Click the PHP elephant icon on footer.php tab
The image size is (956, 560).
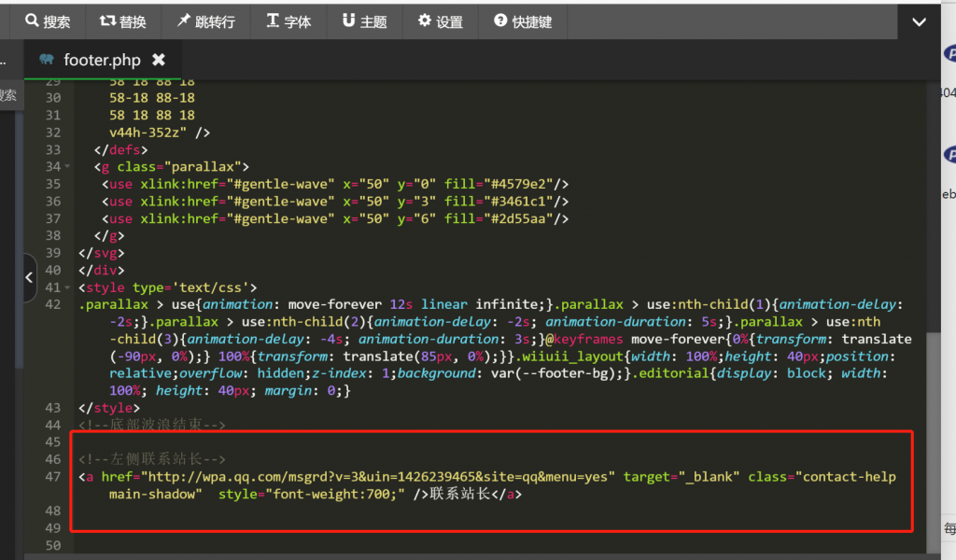coord(47,60)
